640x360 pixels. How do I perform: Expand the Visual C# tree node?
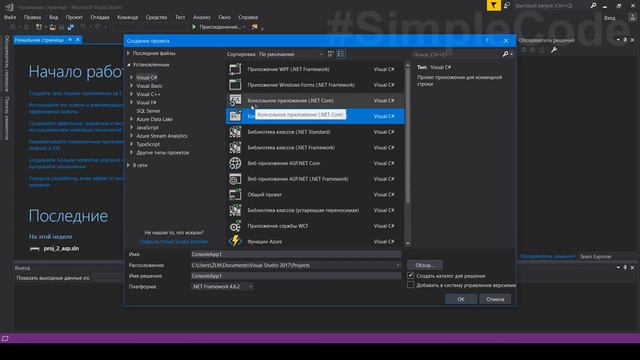point(131,77)
